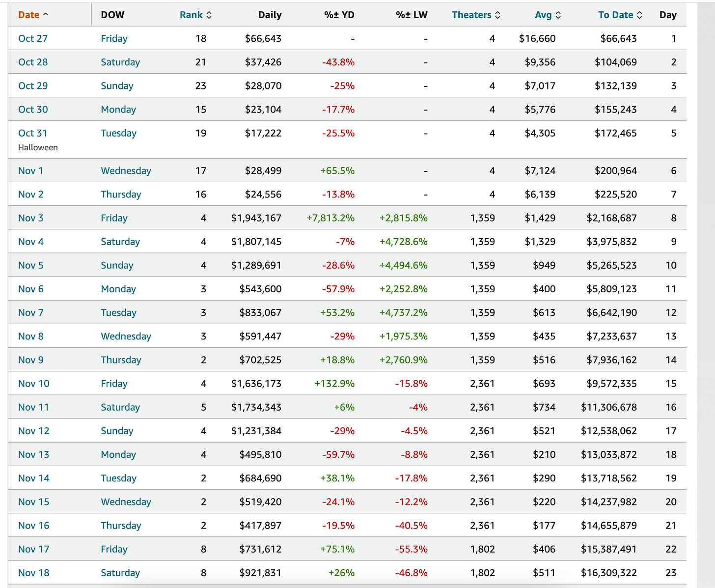Select the To Date value $16,309,322

(x=609, y=573)
